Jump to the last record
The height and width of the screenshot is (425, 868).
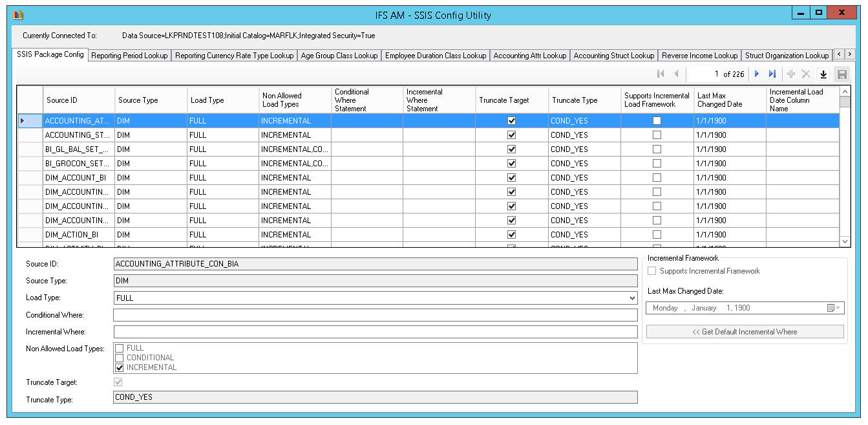click(772, 74)
